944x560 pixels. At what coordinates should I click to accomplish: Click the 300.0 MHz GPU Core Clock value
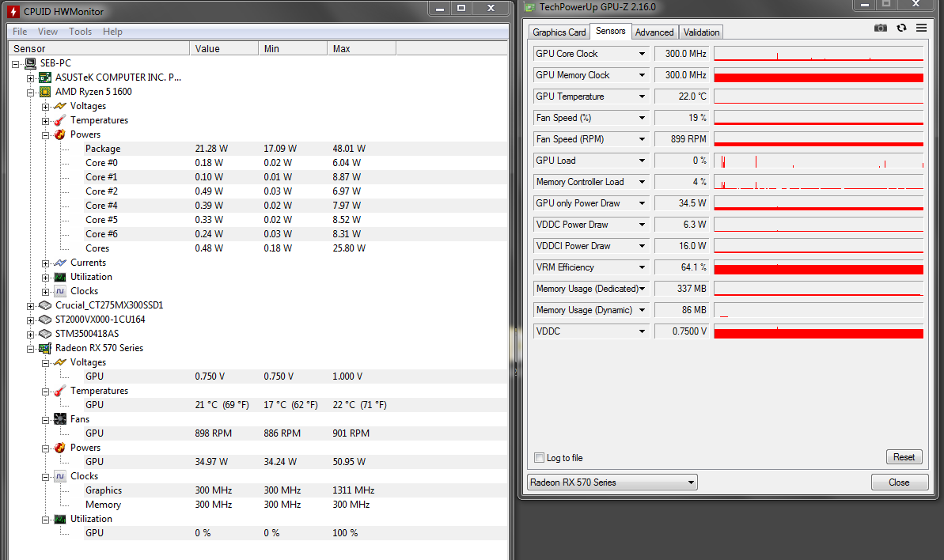[x=681, y=54]
